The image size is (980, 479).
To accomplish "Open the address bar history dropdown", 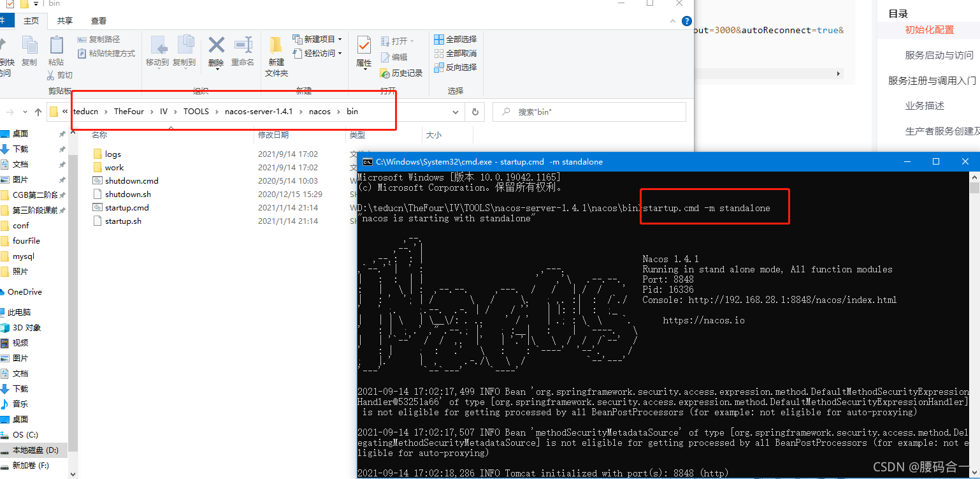I will point(456,112).
